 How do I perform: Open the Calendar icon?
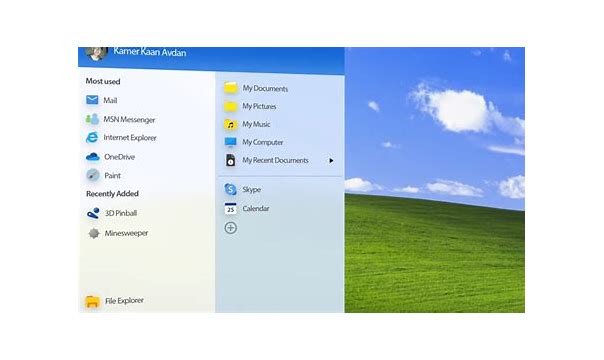(230, 208)
